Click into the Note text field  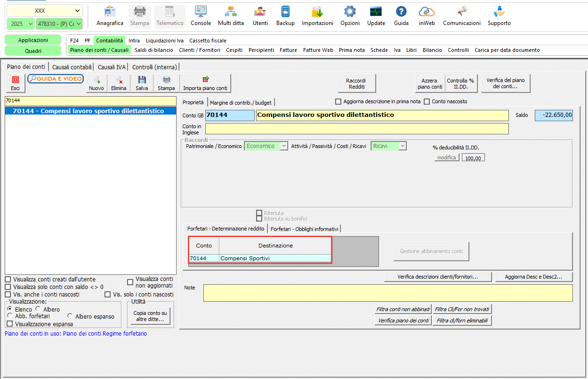(x=388, y=293)
